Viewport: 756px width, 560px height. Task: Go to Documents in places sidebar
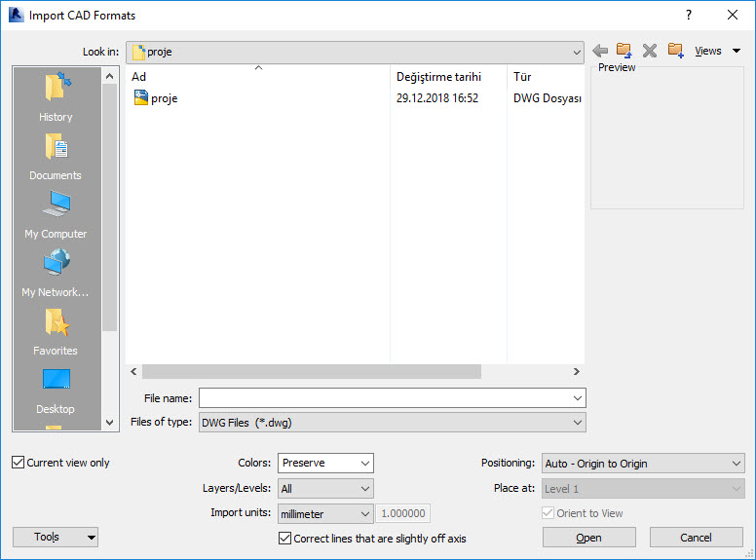(56, 156)
